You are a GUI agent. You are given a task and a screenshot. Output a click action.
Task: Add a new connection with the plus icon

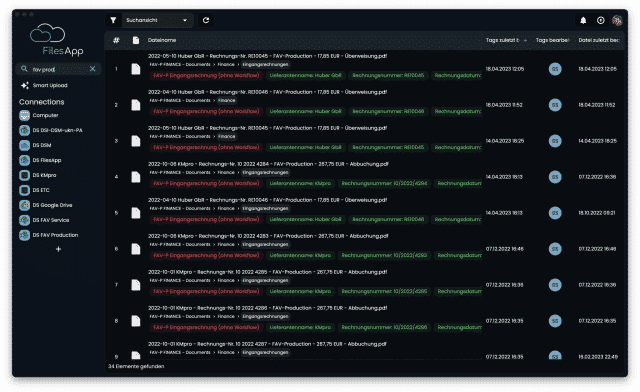(x=58, y=249)
